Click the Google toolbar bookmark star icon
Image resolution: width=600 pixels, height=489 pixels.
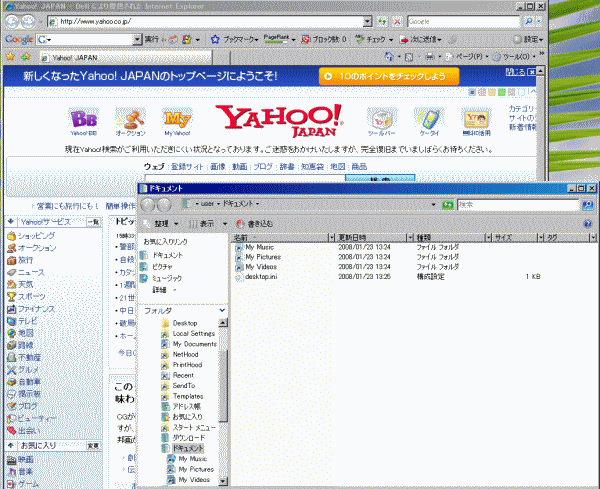pos(215,39)
